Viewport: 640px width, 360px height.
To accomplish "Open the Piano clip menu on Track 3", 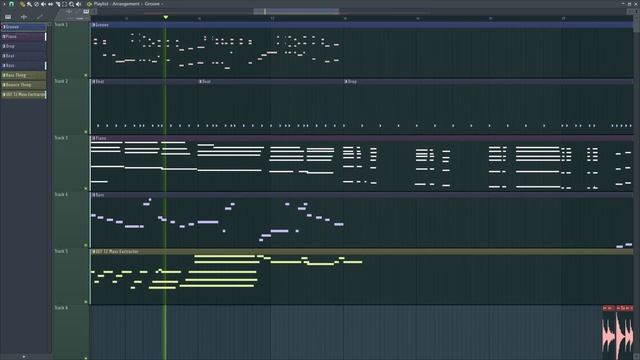I will point(93,138).
